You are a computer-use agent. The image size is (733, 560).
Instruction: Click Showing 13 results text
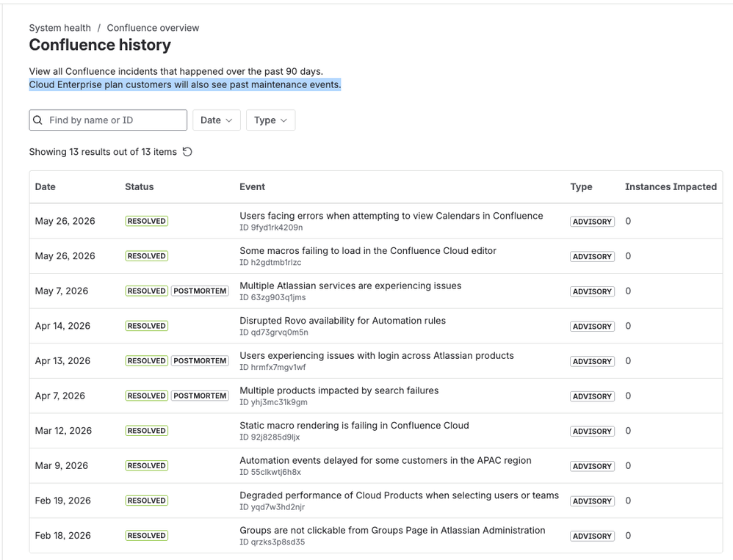tap(103, 152)
